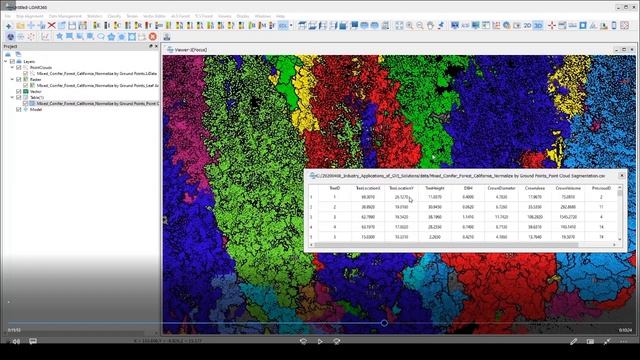The image size is (640, 360).
Task: Click the TreeHeight column header
Action: [x=435, y=188]
